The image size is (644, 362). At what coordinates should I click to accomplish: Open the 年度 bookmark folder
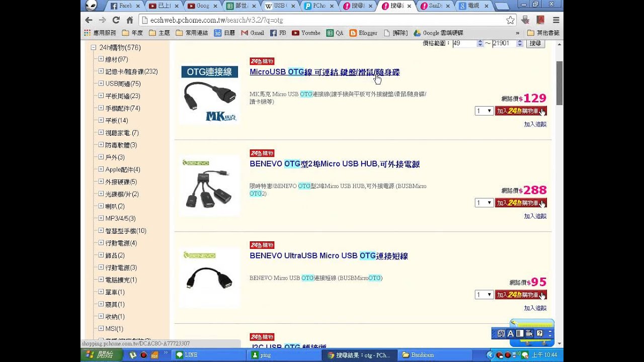click(133, 33)
